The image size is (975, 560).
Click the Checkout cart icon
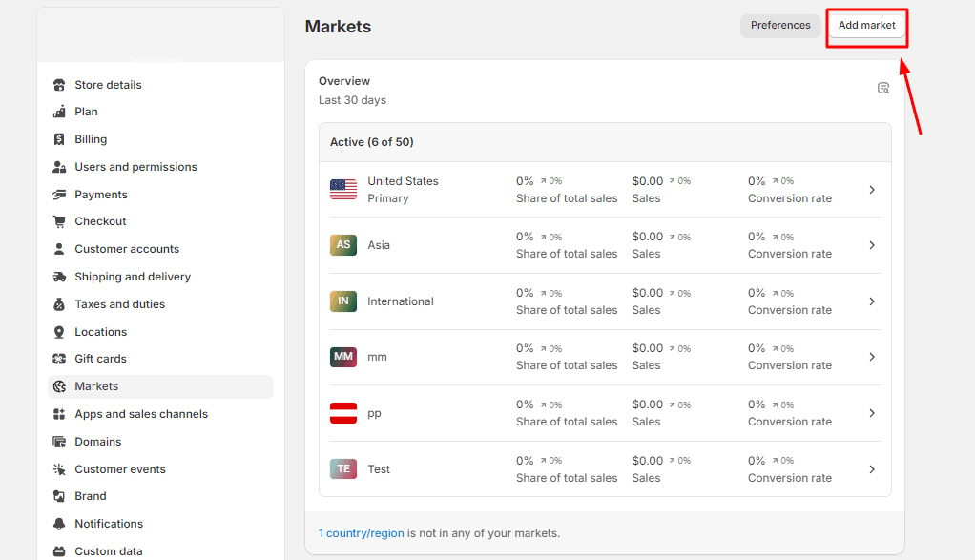pyautogui.click(x=59, y=221)
